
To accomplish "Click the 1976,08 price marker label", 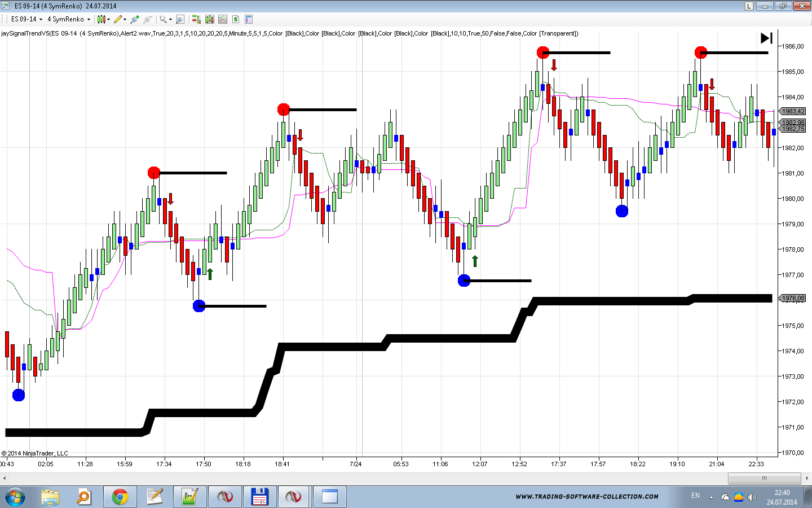I will (793, 298).
